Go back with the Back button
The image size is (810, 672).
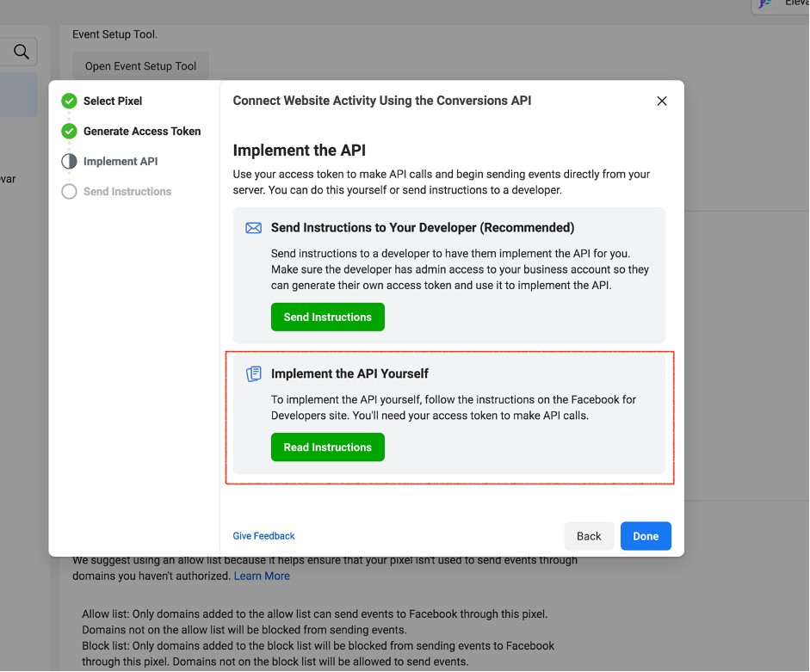[x=589, y=536]
